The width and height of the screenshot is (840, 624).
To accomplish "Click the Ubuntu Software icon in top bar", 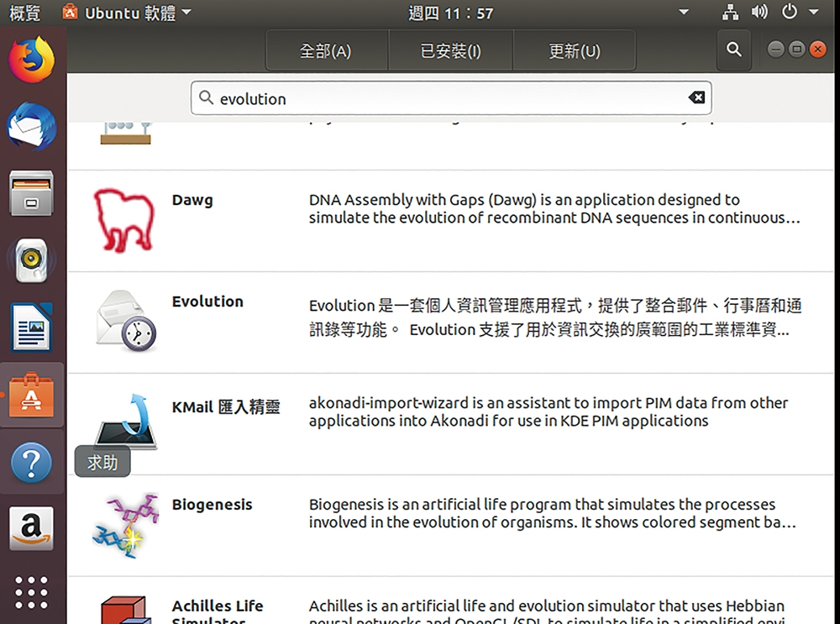I will (x=71, y=11).
